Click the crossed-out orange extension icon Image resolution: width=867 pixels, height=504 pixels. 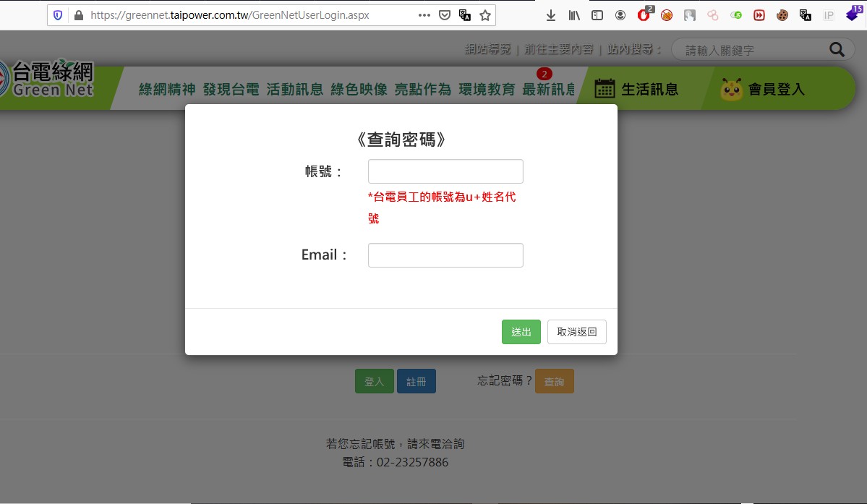tap(667, 15)
